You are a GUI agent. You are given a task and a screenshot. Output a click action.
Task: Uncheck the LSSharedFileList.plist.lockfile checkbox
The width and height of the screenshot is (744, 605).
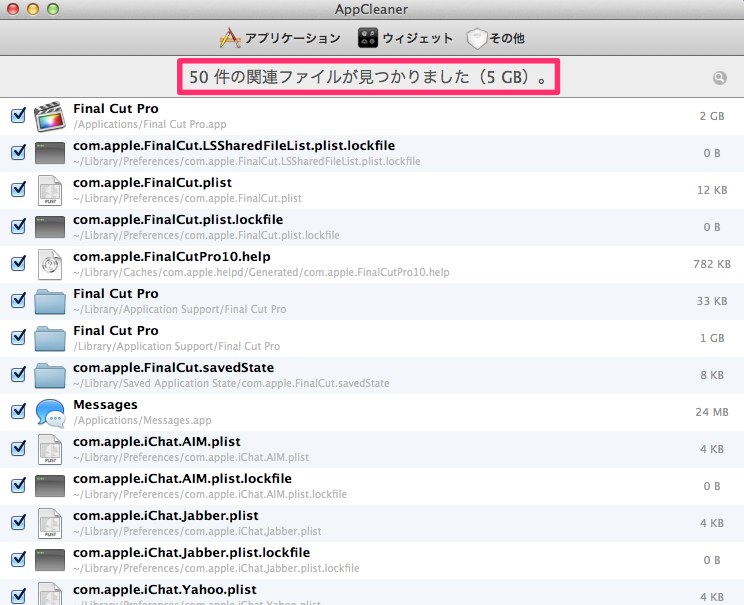pyautogui.click(x=19, y=152)
